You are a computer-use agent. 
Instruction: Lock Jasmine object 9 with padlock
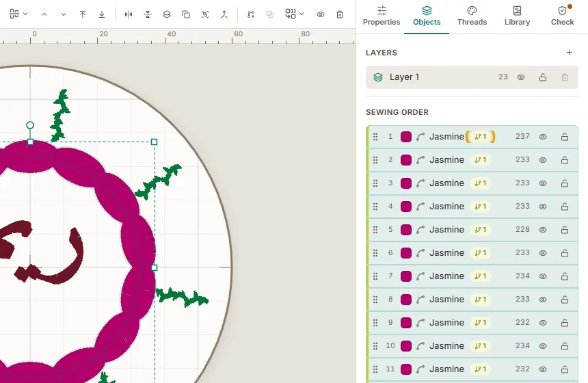tap(564, 323)
